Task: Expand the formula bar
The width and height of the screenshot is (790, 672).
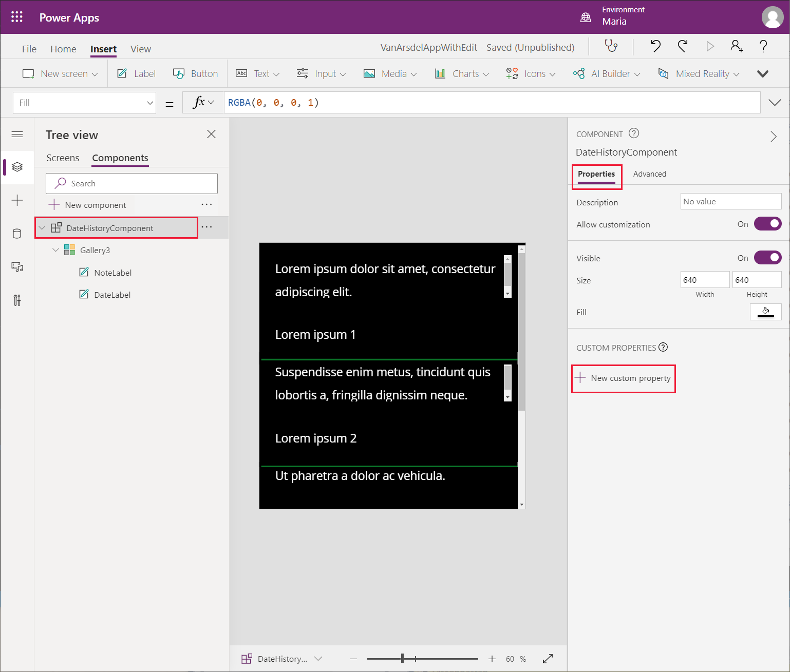Action: point(775,103)
